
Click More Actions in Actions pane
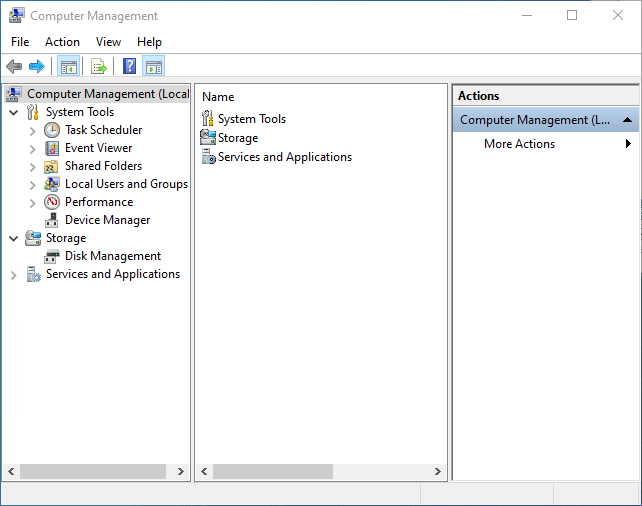pos(520,144)
